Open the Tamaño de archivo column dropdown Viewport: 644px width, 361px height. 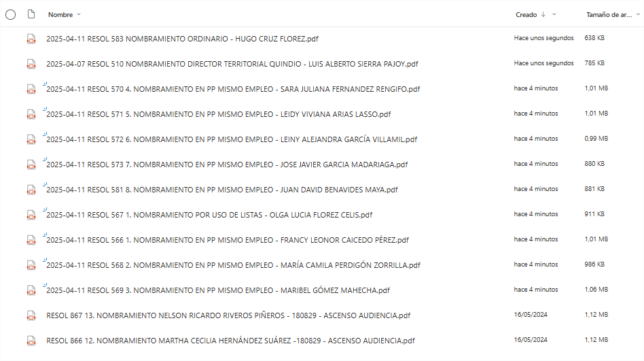point(639,14)
